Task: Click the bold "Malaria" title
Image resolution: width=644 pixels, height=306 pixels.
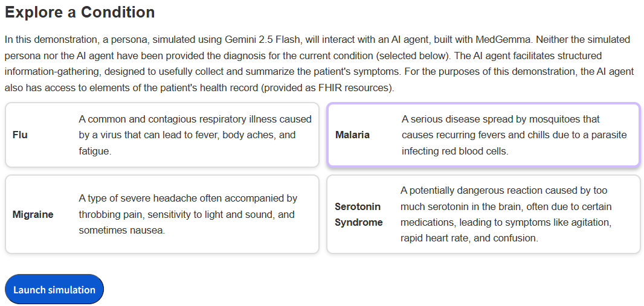Action: click(352, 135)
